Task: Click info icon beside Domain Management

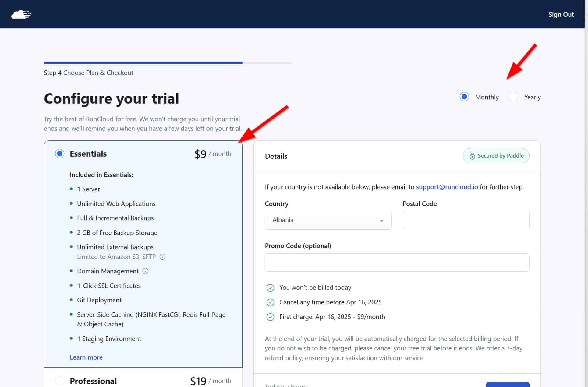Action: (146, 271)
